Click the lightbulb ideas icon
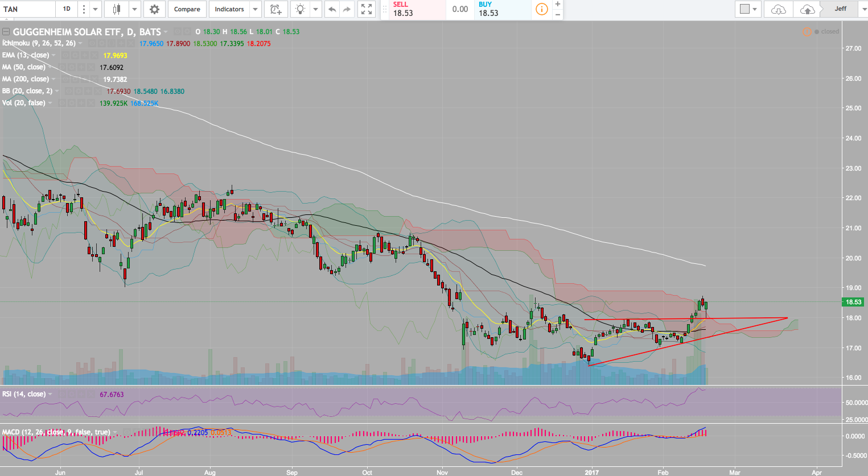The height and width of the screenshot is (476, 868). coord(300,9)
